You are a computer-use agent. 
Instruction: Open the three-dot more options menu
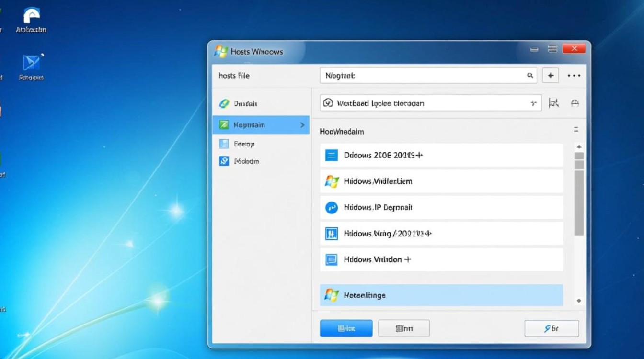coord(574,76)
